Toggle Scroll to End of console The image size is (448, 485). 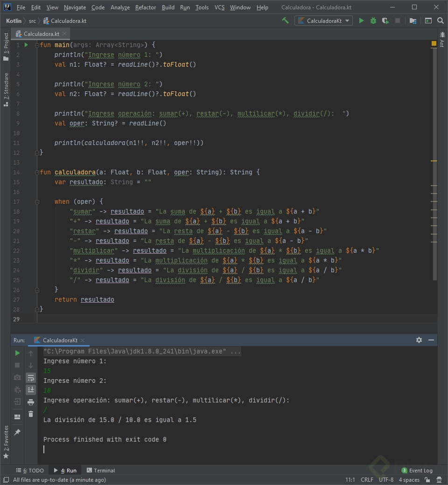click(x=31, y=390)
